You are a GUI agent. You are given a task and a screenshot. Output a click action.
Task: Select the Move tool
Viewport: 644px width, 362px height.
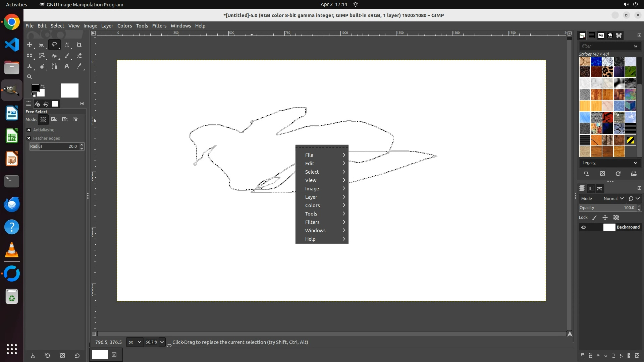point(30,45)
